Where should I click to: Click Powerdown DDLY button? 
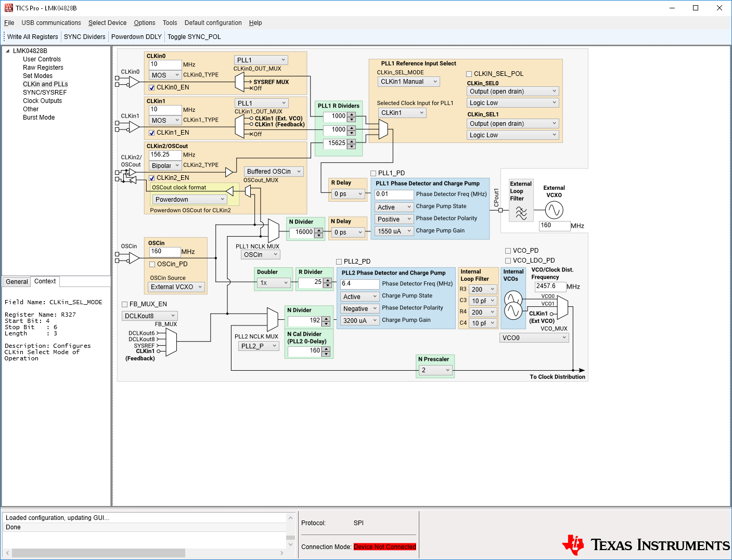[136, 37]
